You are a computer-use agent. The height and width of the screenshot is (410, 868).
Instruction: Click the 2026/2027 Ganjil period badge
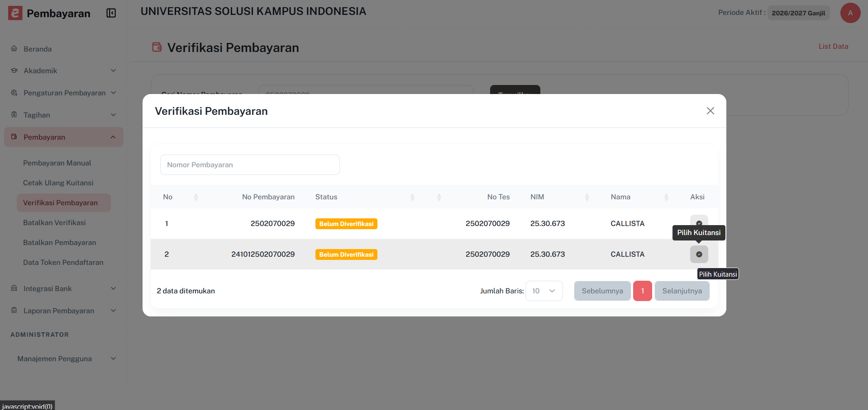(x=798, y=13)
